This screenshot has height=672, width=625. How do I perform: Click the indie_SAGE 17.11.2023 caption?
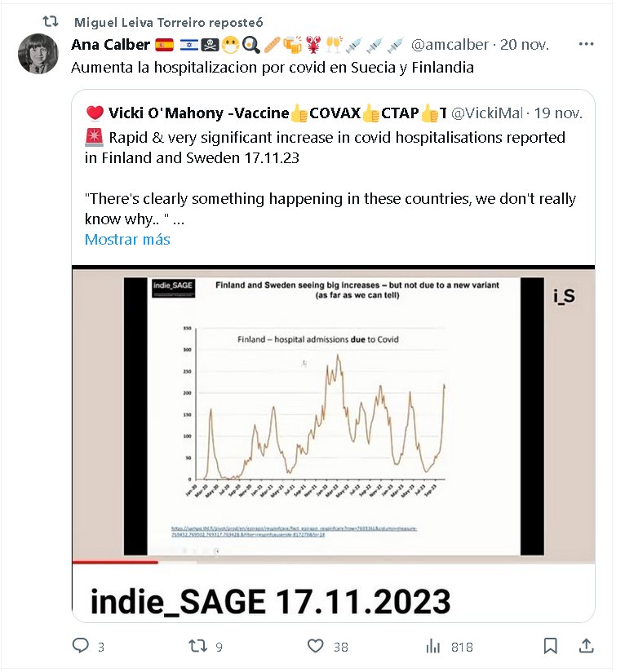pos(270,602)
